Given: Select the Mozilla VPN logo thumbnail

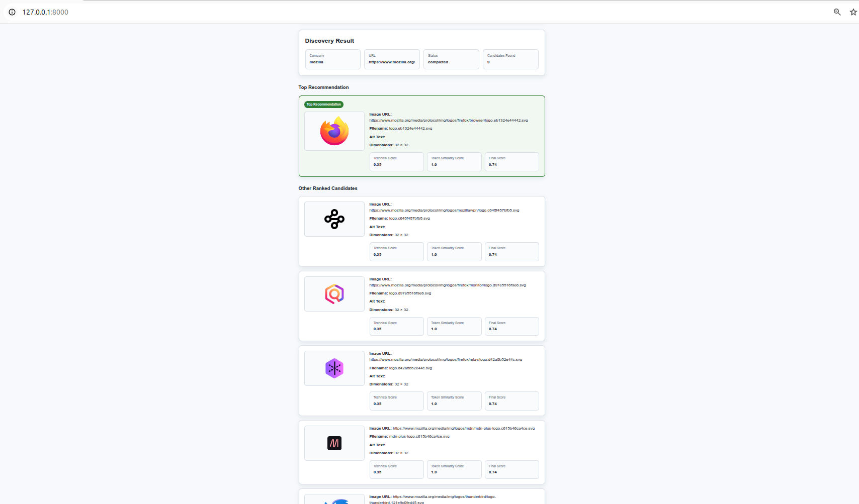Looking at the screenshot, I should tap(334, 219).
